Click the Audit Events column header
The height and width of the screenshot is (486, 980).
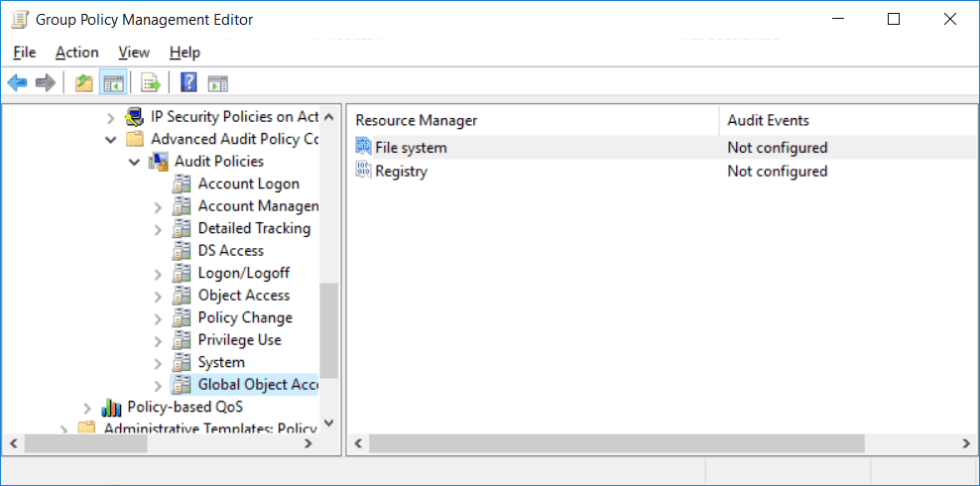point(847,120)
